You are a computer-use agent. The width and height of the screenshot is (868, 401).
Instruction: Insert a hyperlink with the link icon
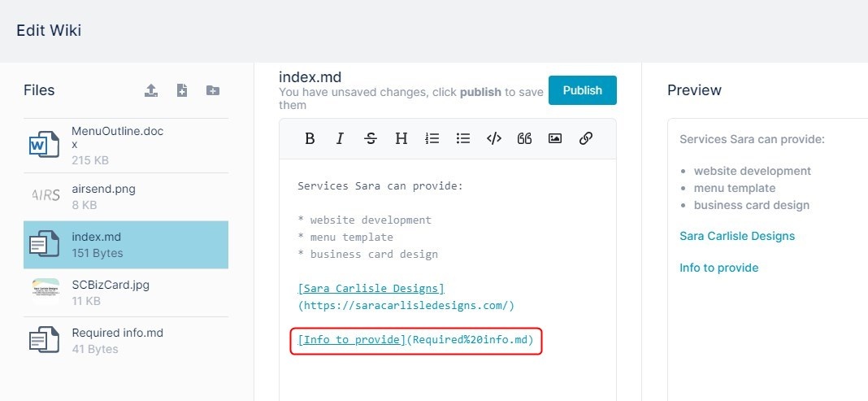[x=586, y=138]
